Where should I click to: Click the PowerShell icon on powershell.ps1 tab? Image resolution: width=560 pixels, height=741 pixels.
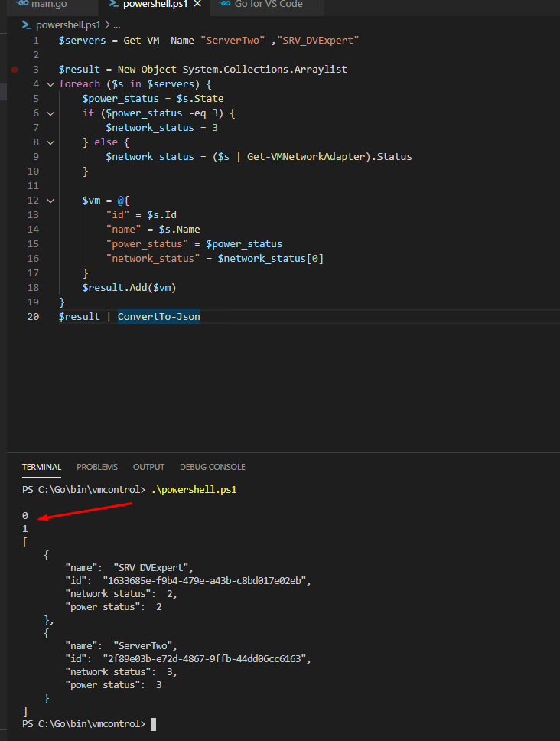(113, 4)
